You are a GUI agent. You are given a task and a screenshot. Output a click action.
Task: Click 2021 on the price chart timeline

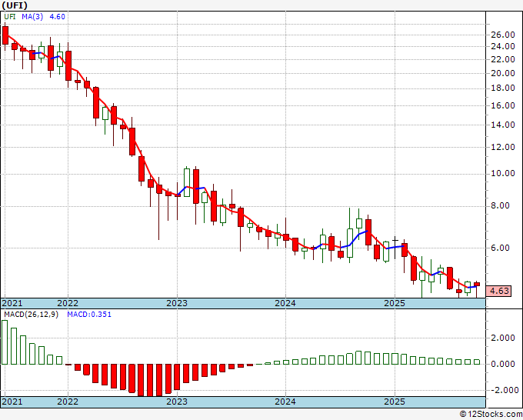pos(12,303)
